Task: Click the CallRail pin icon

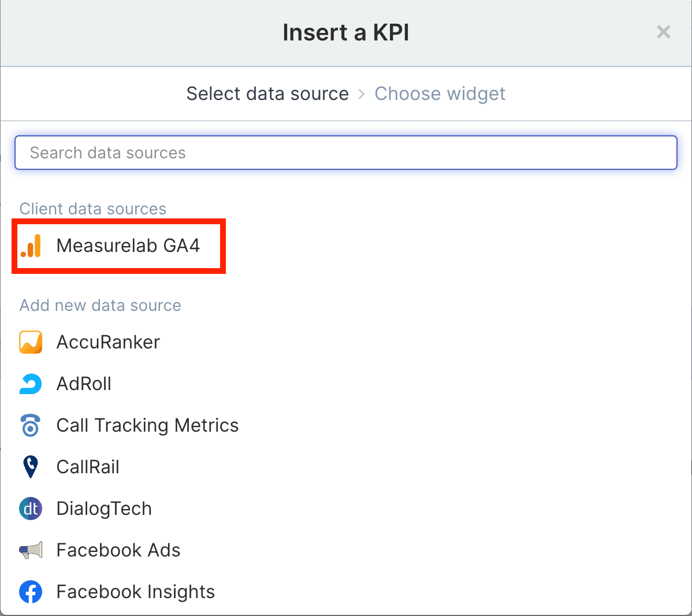Action: 31,467
